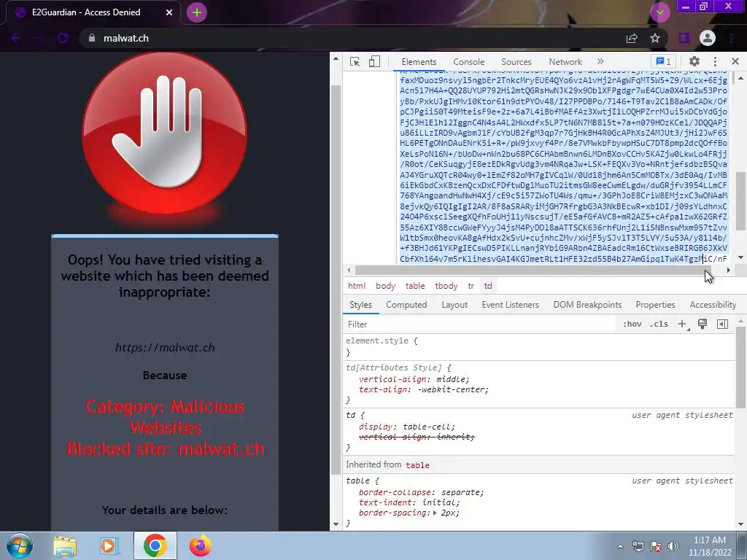Launch Windows Media Player from the taskbar
The width and height of the screenshot is (747, 560).
point(109,545)
